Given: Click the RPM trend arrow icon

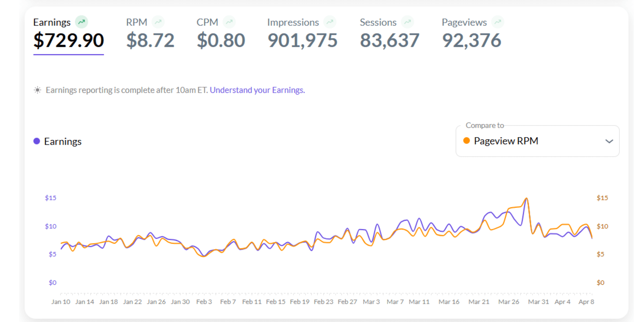Looking at the screenshot, I should [158, 22].
